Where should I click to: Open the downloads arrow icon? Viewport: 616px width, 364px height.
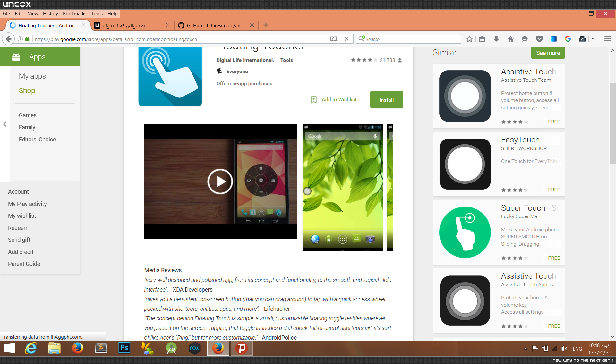pyautogui.click(x=496, y=39)
